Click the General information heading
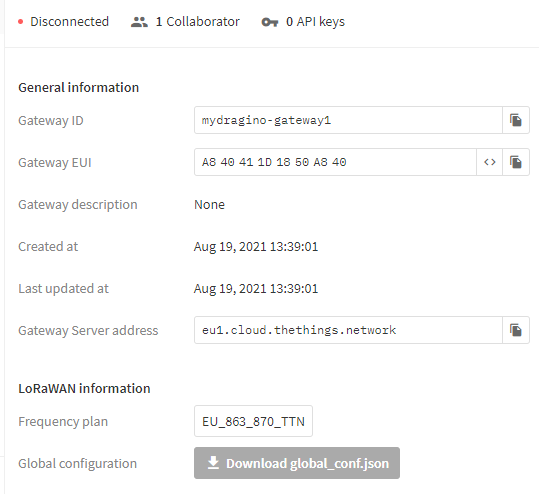This screenshot has height=494, width=539. 78,87
